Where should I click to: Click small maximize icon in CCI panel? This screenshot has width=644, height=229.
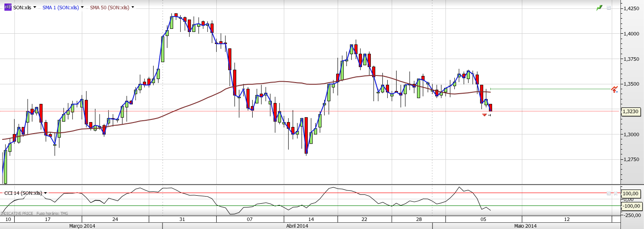[609, 193]
